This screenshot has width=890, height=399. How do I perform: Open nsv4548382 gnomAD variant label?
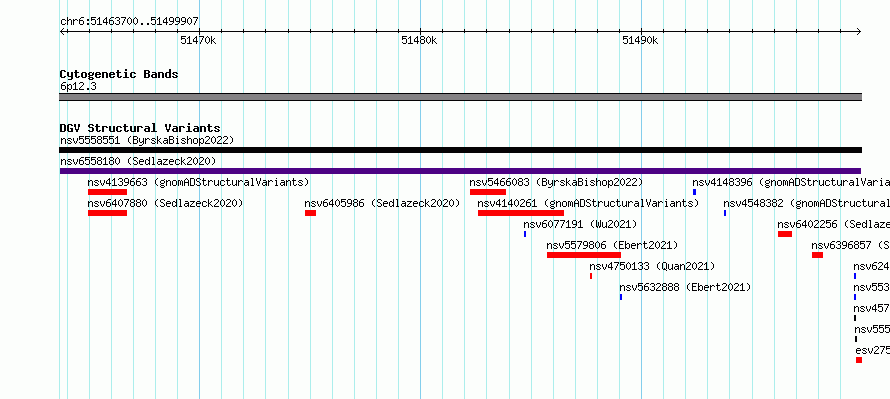(807, 203)
